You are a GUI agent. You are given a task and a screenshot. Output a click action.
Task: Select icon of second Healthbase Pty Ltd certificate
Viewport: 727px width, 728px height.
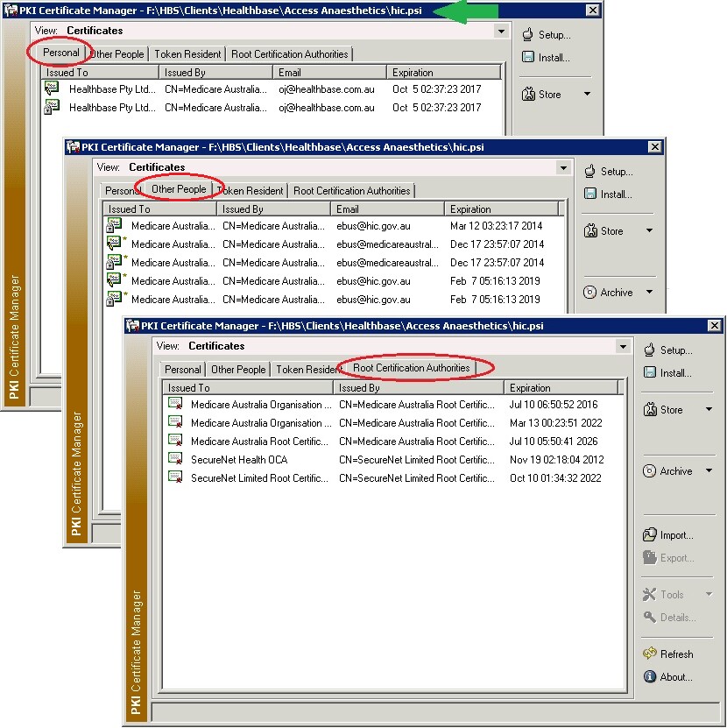tap(52, 107)
